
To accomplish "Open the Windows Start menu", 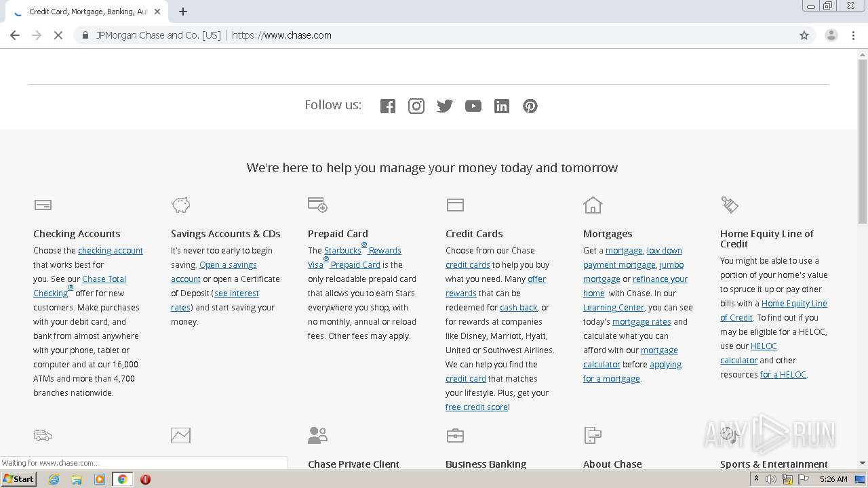I will pyautogui.click(x=19, y=479).
